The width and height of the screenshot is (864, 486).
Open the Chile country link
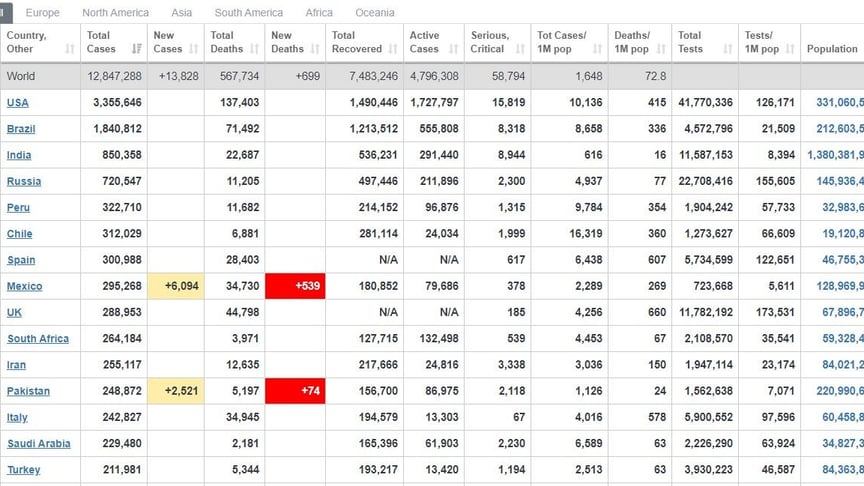[x=19, y=234]
